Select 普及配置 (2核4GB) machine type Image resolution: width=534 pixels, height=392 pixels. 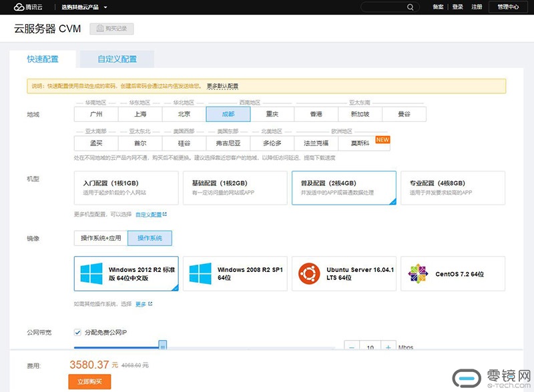[x=344, y=188]
